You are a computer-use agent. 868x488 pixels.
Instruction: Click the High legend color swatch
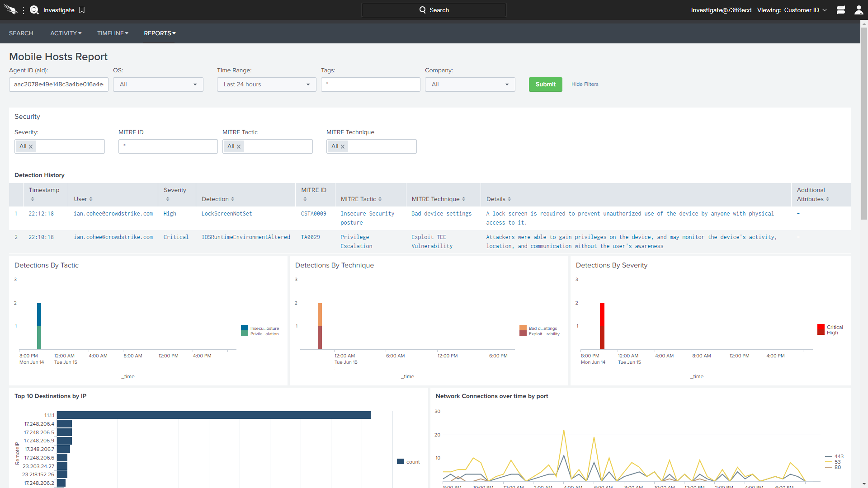[821, 333]
